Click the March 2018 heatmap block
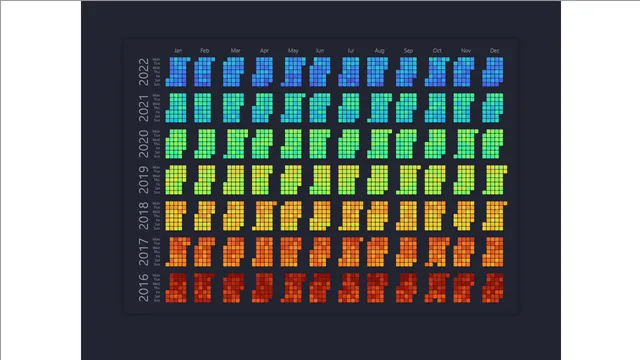Image resolution: width=640 pixels, height=360 pixels. 233,216
